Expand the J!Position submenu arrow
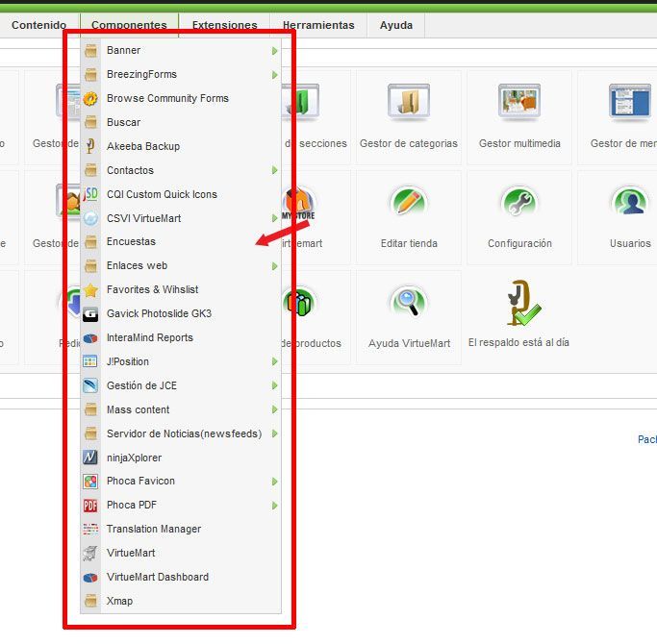Screen dimensions: 657x644 point(274,361)
